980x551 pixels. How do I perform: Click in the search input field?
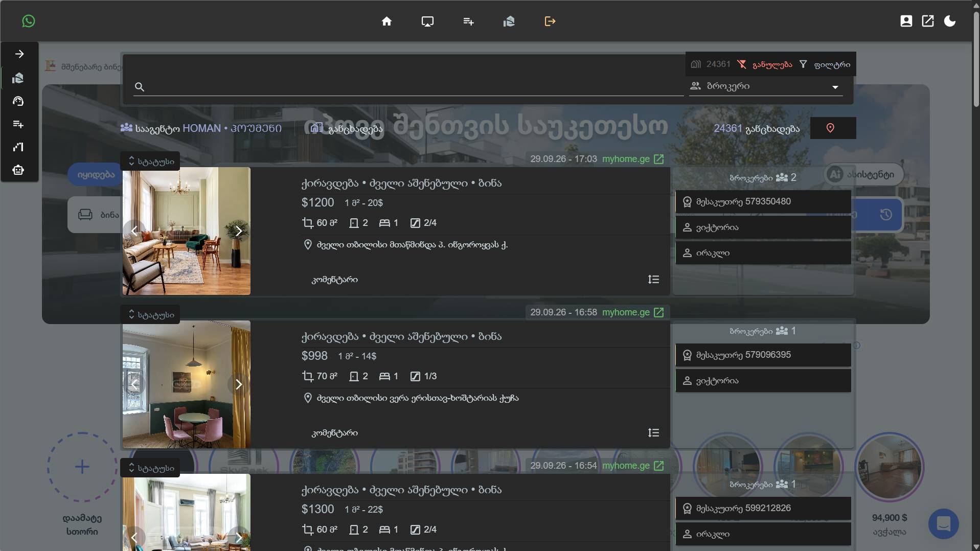[409, 86]
